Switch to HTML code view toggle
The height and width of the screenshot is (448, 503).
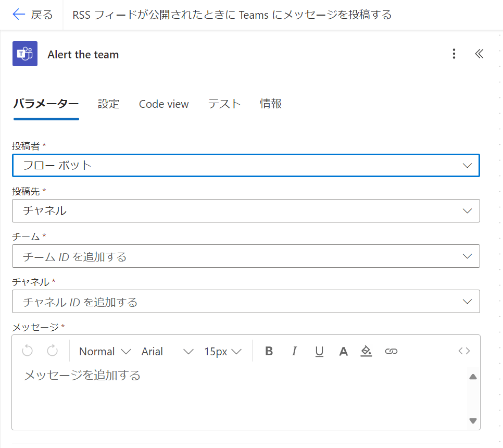point(464,351)
